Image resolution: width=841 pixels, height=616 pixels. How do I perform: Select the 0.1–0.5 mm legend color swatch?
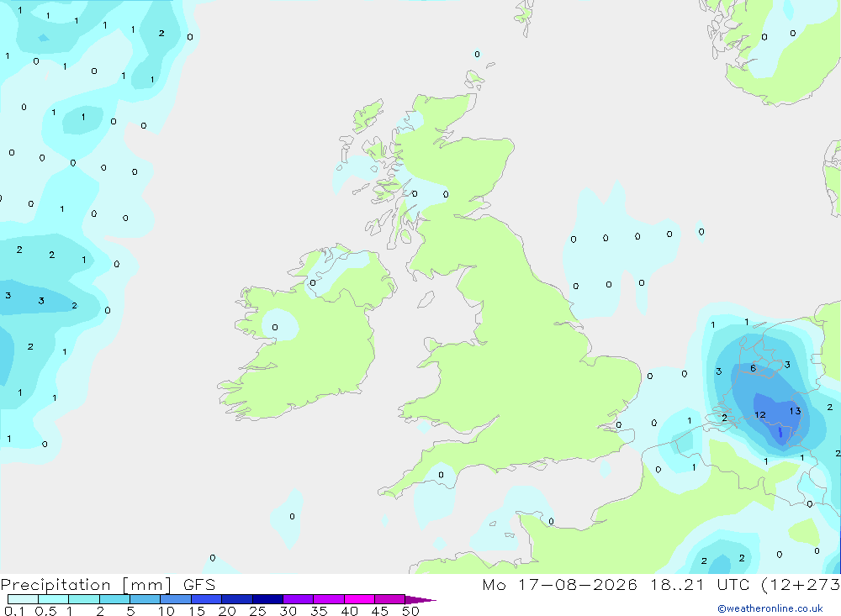pyautogui.click(x=23, y=599)
